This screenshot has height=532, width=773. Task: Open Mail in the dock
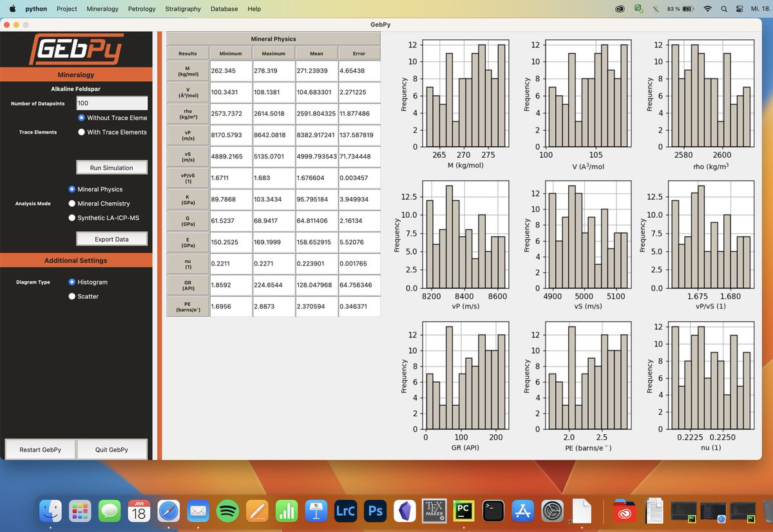tap(199, 511)
